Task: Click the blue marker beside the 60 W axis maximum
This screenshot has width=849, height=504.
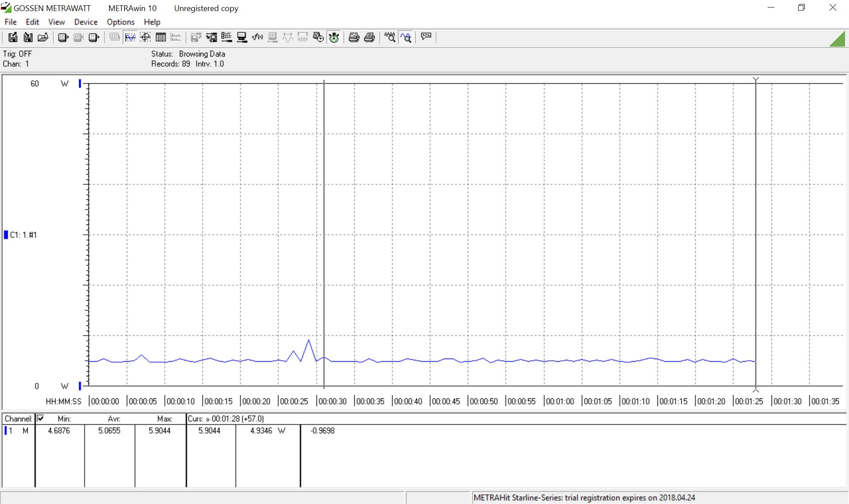Action: pos(80,83)
